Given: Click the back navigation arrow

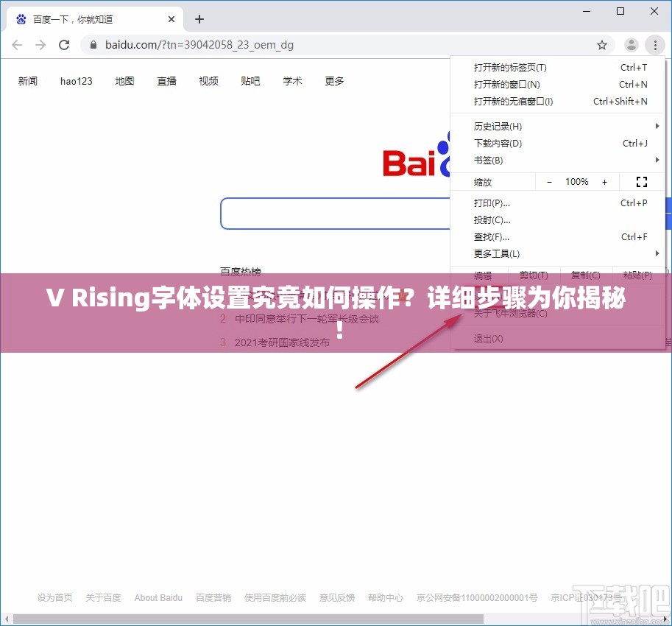Looking at the screenshot, I should click(16, 44).
